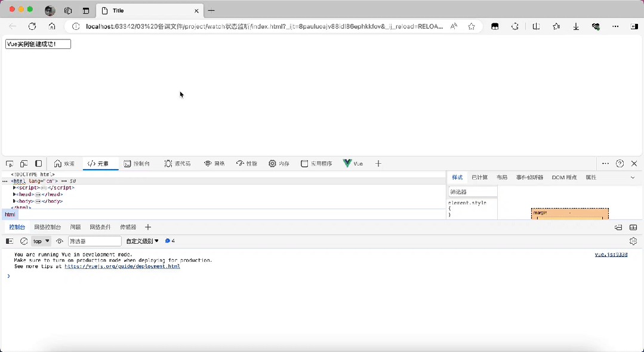The width and height of the screenshot is (644, 352).
Task: Open the browser extensions puzzle icon
Action: point(515,26)
